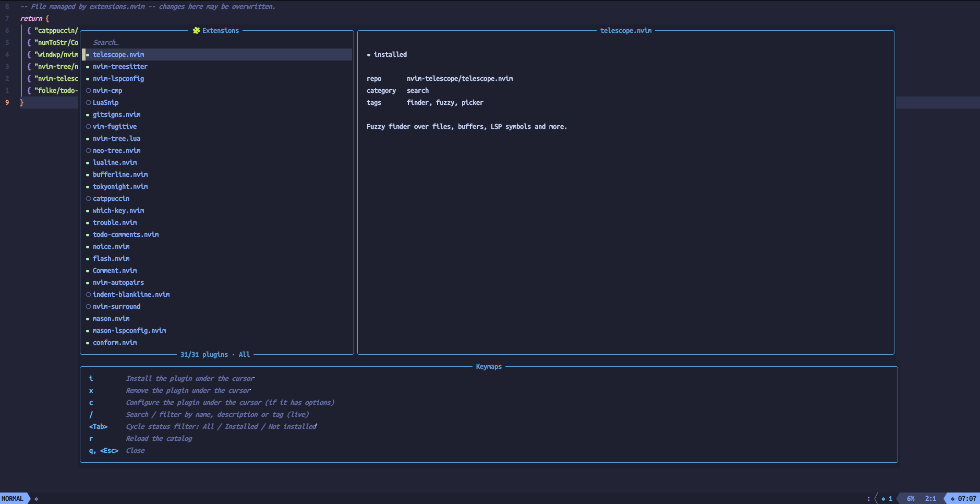Select noice.nvim in the plugin list
The width and height of the screenshot is (980, 504).
(x=217, y=247)
